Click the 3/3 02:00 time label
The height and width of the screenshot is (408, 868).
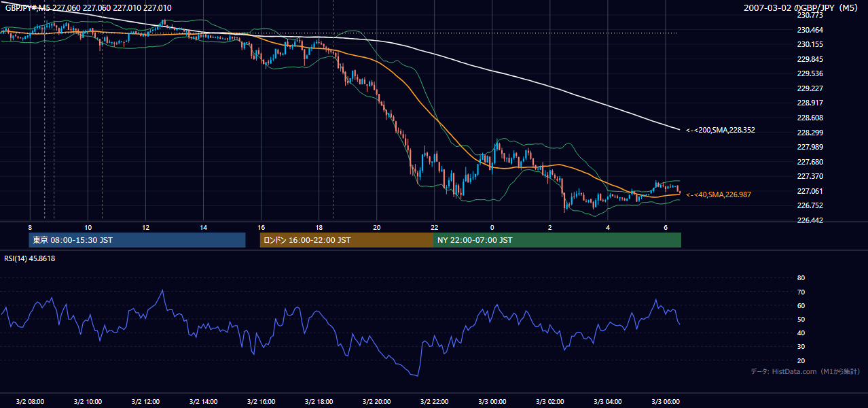(x=550, y=401)
